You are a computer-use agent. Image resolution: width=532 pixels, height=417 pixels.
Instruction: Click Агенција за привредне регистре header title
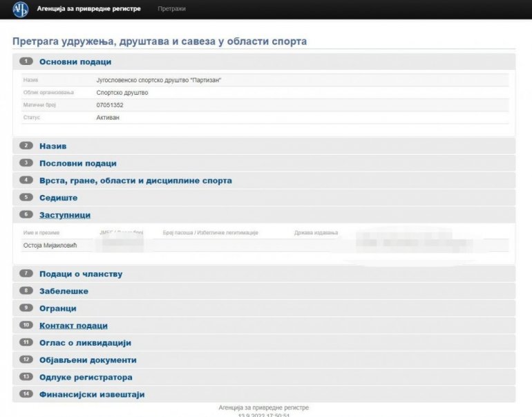tap(88, 9)
